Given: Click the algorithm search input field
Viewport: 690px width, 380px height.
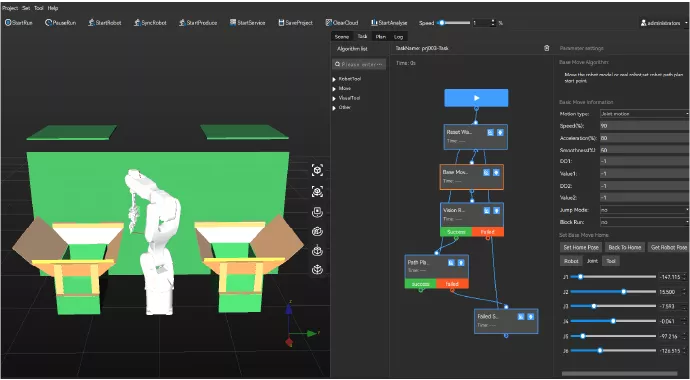Looking at the screenshot, I should tap(359, 64).
